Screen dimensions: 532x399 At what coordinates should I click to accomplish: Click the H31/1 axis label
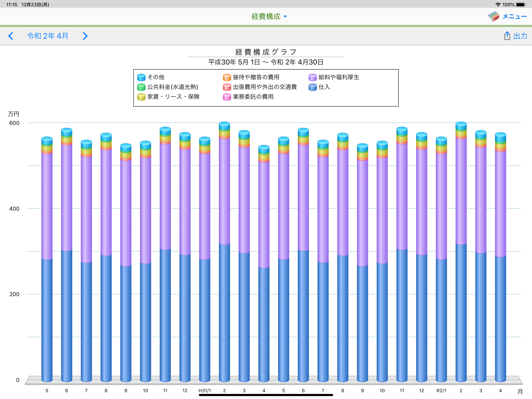[x=204, y=390]
